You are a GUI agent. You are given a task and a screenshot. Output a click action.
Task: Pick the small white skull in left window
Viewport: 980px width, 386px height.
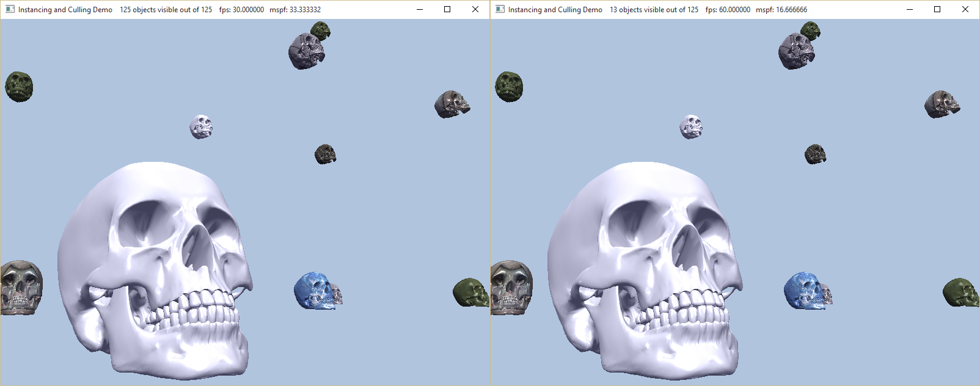pos(201,126)
